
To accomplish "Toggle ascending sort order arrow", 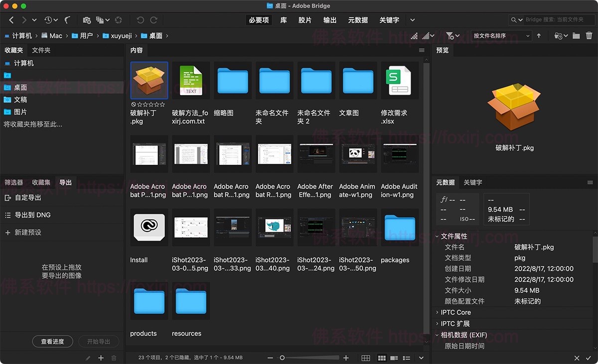I will (x=539, y=35).
